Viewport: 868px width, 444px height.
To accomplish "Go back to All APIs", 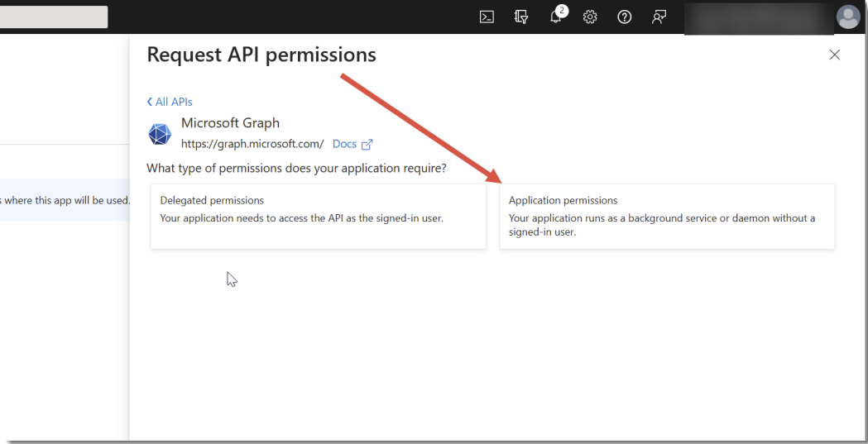I will (x=170, y=102).
